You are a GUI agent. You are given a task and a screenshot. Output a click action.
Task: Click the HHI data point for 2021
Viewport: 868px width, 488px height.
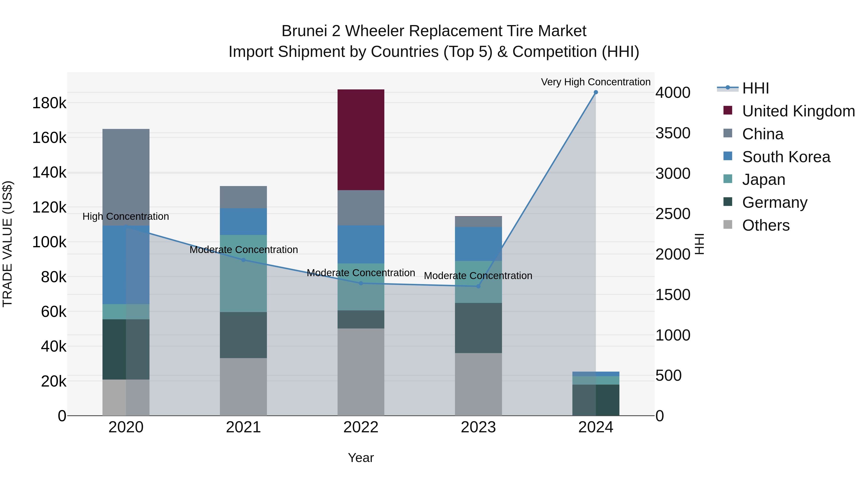click(x=244, y=260)
